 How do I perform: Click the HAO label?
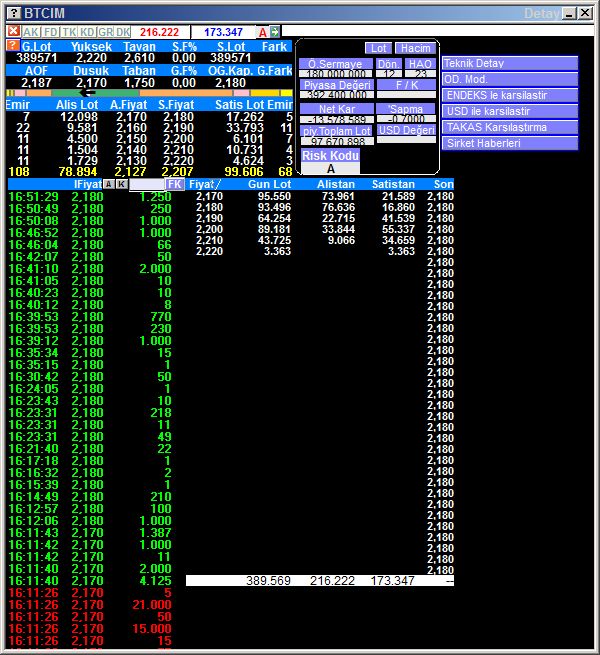coord(420,64)
